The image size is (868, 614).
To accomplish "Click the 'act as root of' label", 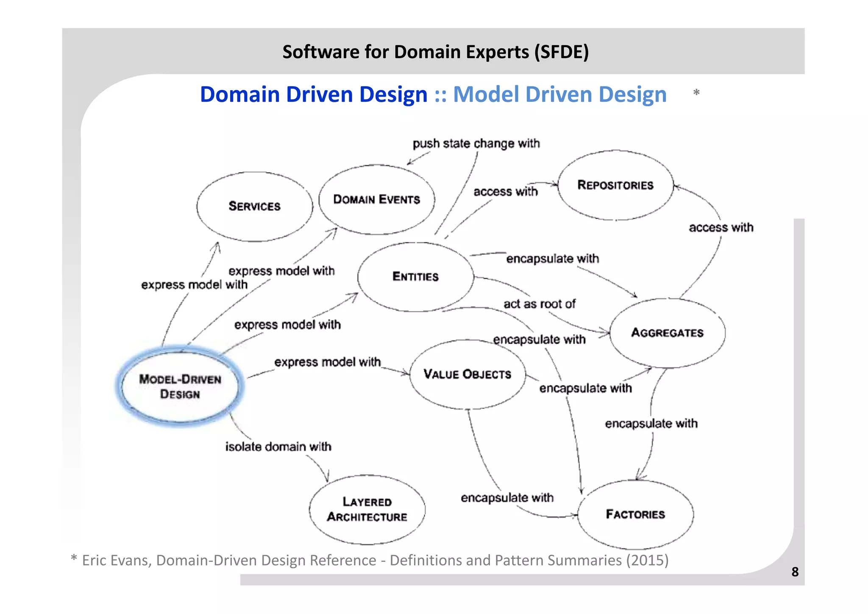I will coord(540,304).
